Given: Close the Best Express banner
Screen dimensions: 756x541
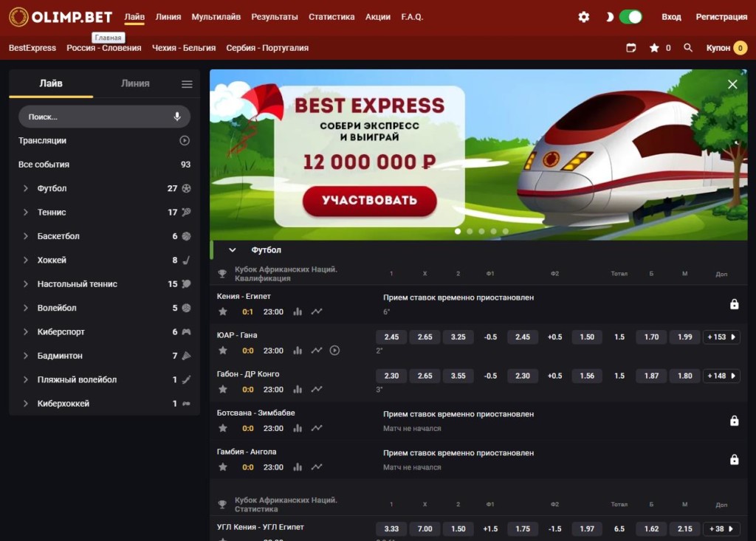Looking at the screenshot, I should (732, 84).
